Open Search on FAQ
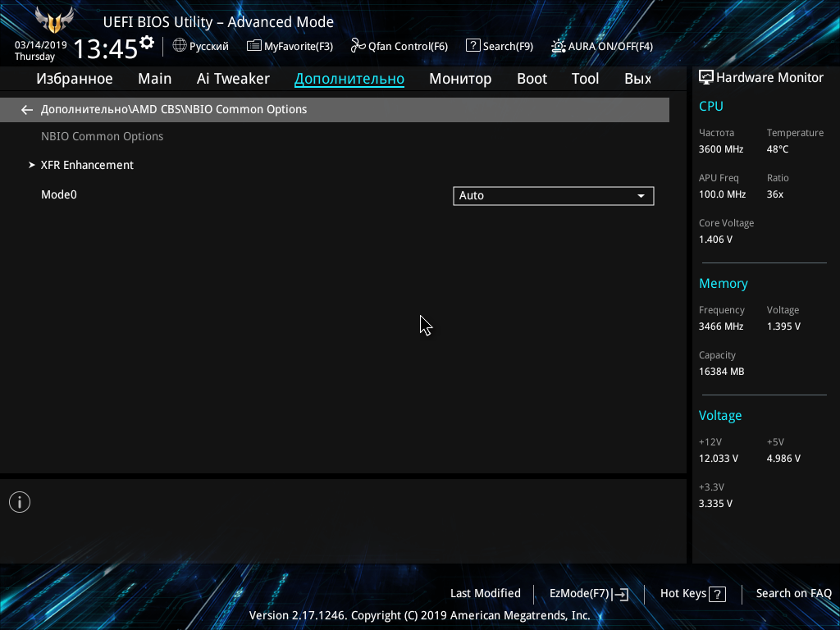The width and height of the screenshot is (840, 630). coord(794,593)
